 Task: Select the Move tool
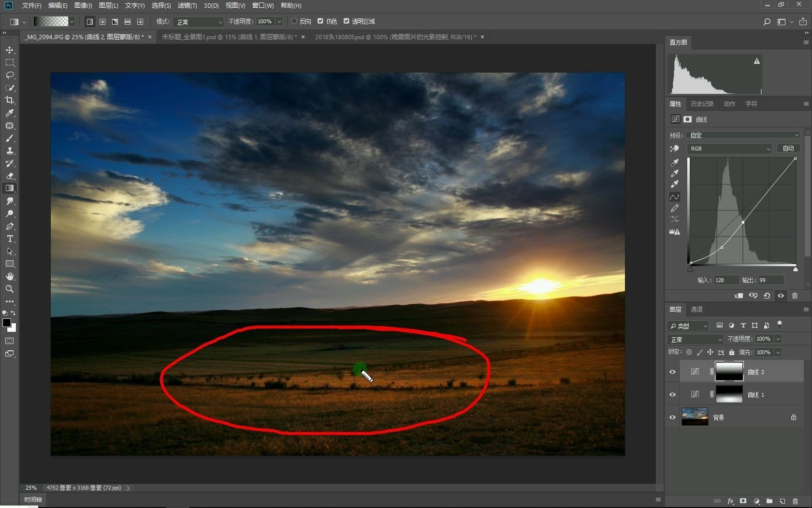click(10, 50)
